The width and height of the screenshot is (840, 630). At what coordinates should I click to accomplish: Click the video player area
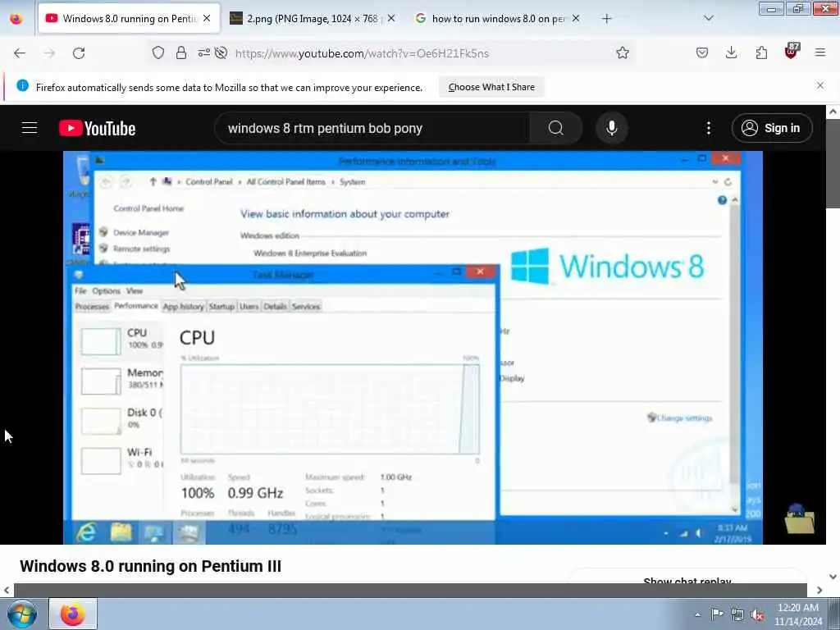413,348
